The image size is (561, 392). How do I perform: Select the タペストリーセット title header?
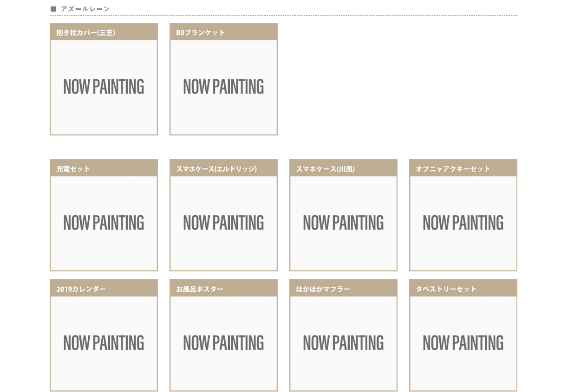pyautogui.click(x=463, y=289)
